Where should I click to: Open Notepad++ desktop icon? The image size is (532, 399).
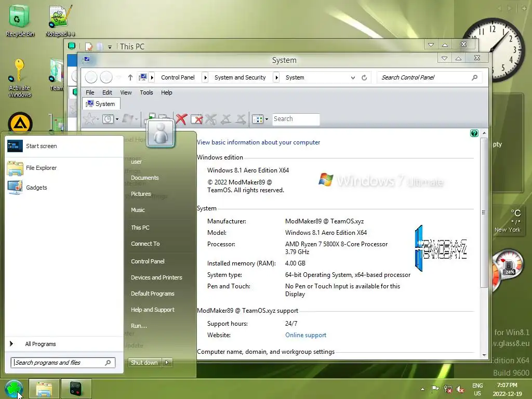point(60,20)
